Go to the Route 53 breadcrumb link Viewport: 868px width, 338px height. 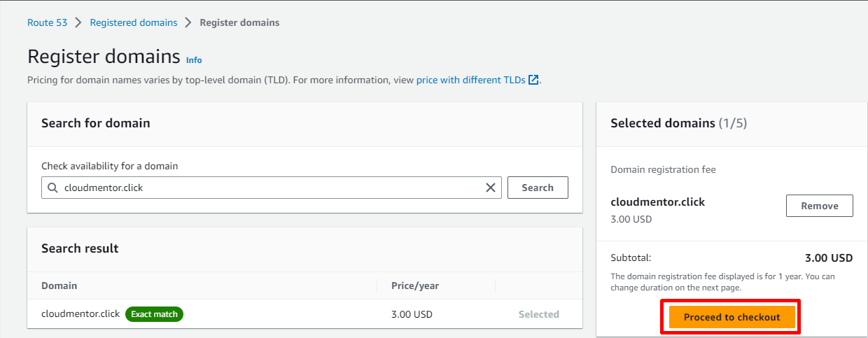[47, 22]
